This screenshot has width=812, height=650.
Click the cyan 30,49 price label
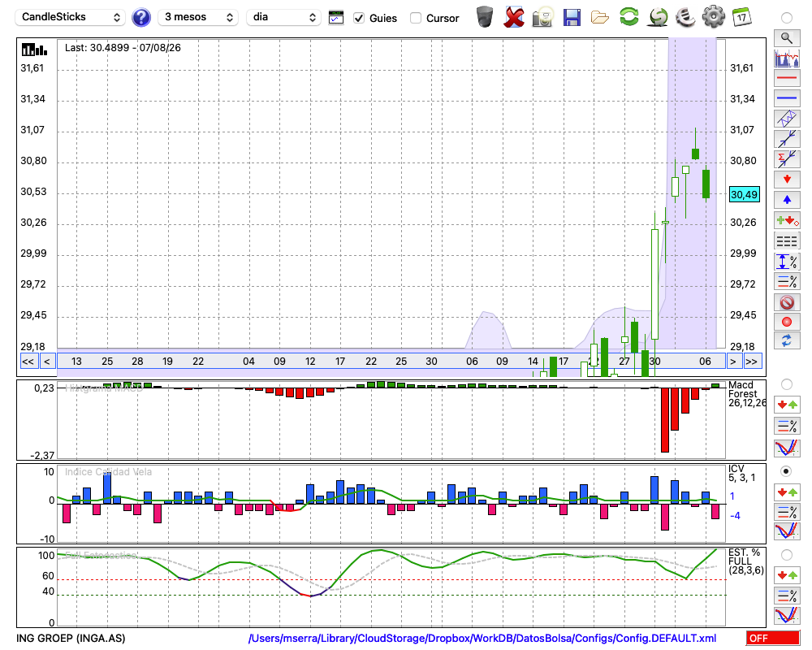[x=744, y=195]
